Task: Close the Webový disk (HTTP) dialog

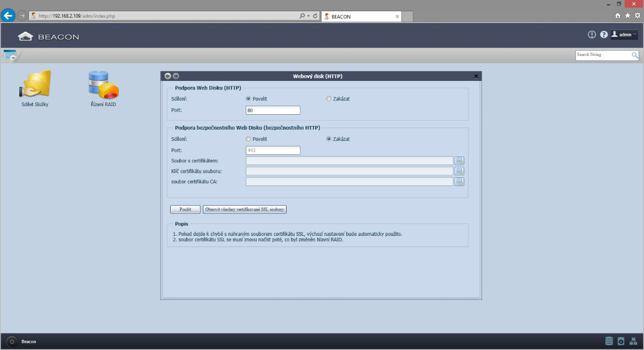Action: (476, 76)
